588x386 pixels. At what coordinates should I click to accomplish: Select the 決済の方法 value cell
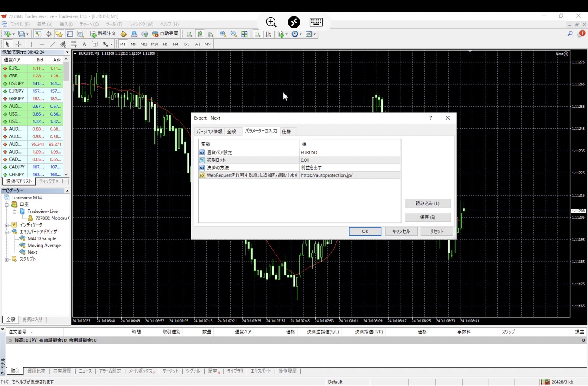350,168
